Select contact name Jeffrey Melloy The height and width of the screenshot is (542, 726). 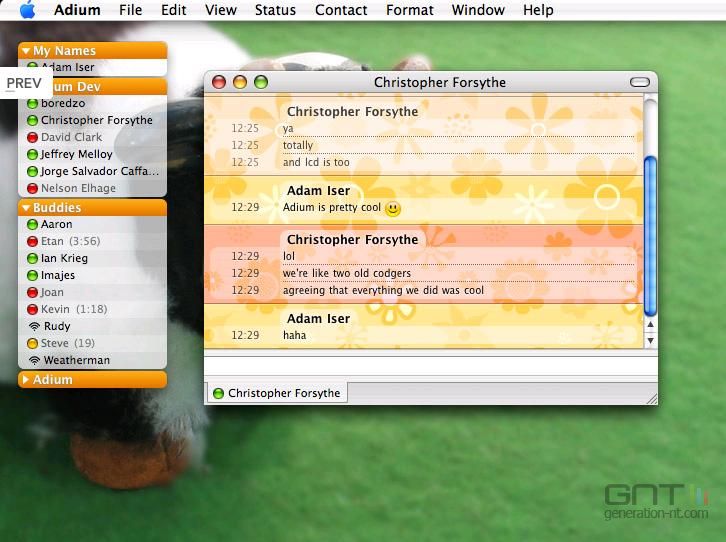76,154
